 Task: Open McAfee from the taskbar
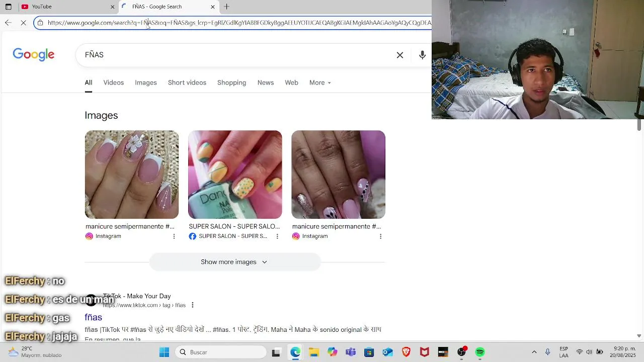coord(424,352)
